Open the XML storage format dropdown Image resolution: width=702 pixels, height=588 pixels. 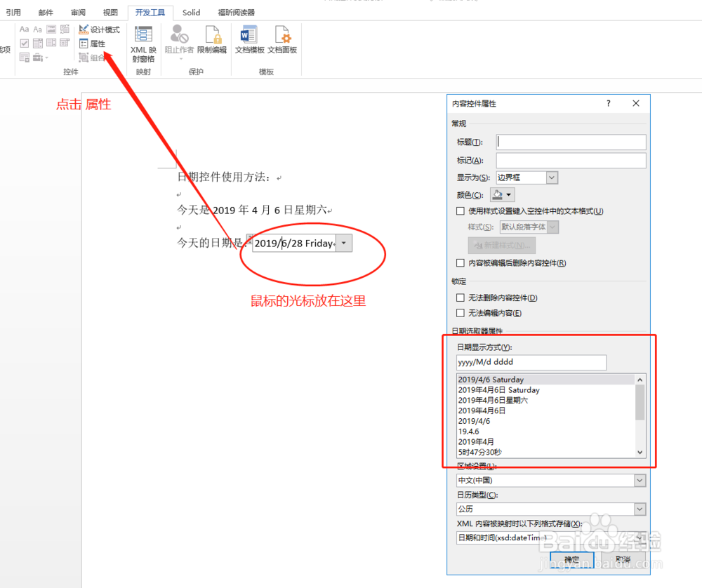(x=640, y=537)
